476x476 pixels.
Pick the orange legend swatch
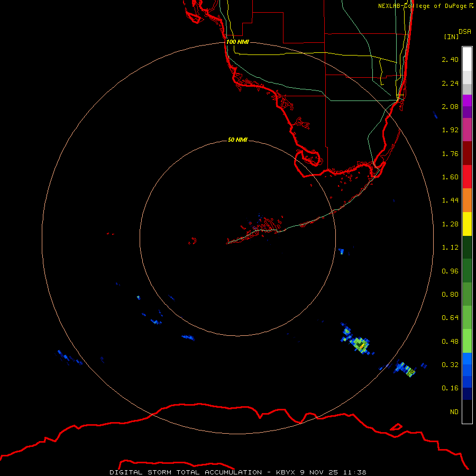pos(467,200)
